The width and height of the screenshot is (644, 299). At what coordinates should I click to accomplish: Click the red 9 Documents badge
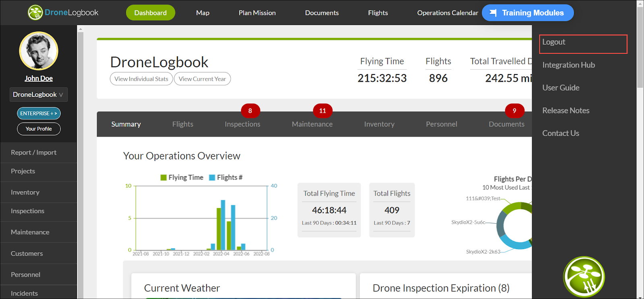tap(514, 111)
